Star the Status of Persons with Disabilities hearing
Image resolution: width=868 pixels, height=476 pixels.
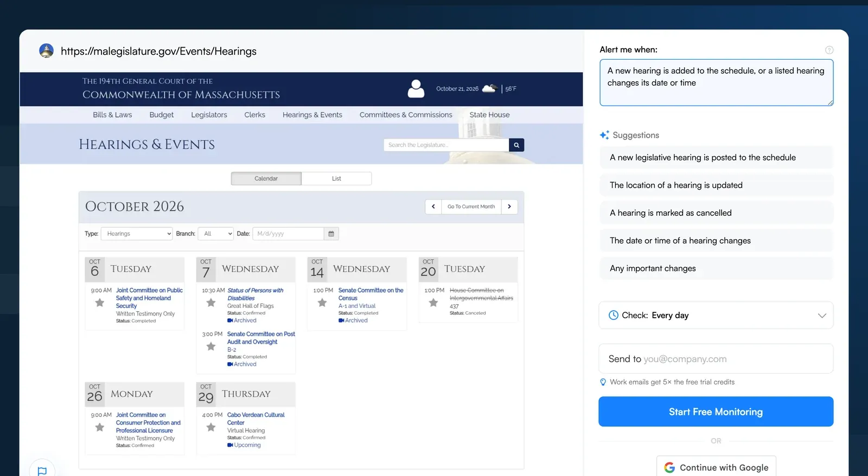211,303
